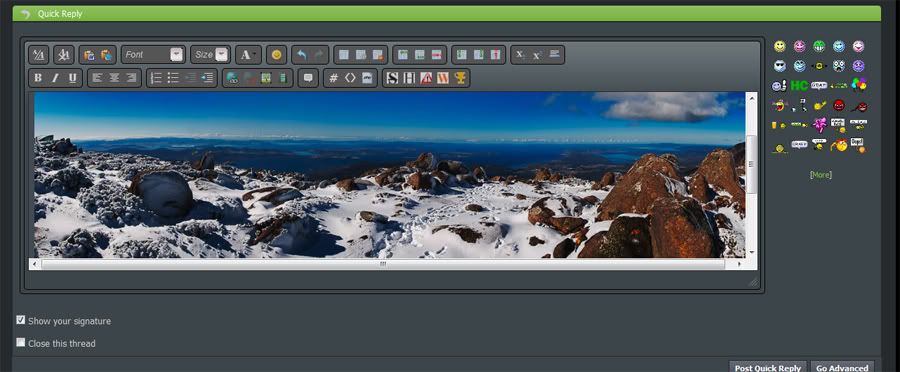Image resolution: width=900 pixels, height=372 pixels.
Task: Wrap selection in CODE tags using # icon
Action: (333, 78)
